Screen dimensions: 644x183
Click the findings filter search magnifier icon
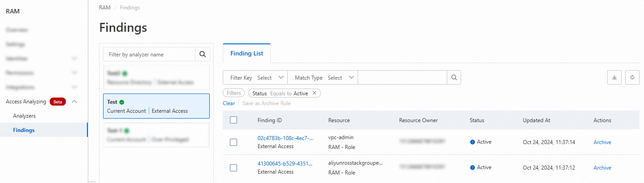point(454,77)
